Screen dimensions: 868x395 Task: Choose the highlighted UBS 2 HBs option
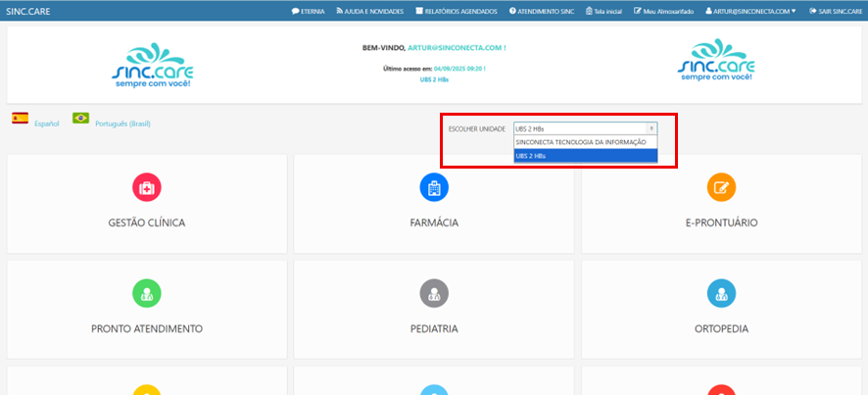[585, 156]
